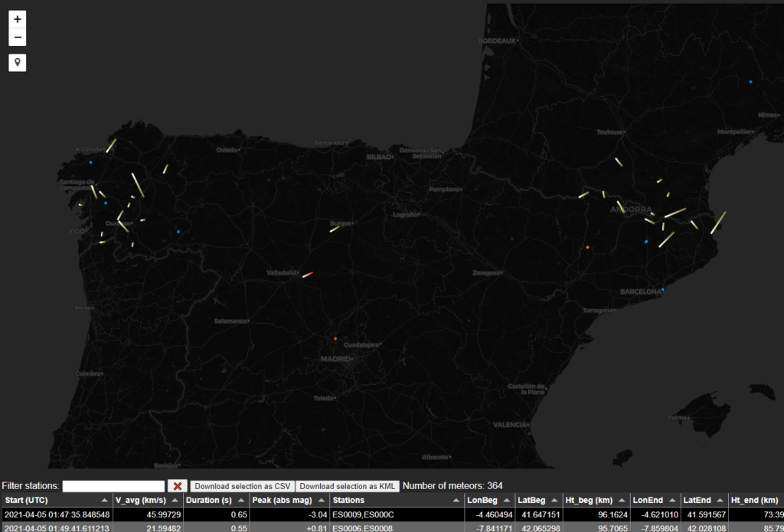
Task: Focus the Filter stations text field
Action: coord(113,486)
